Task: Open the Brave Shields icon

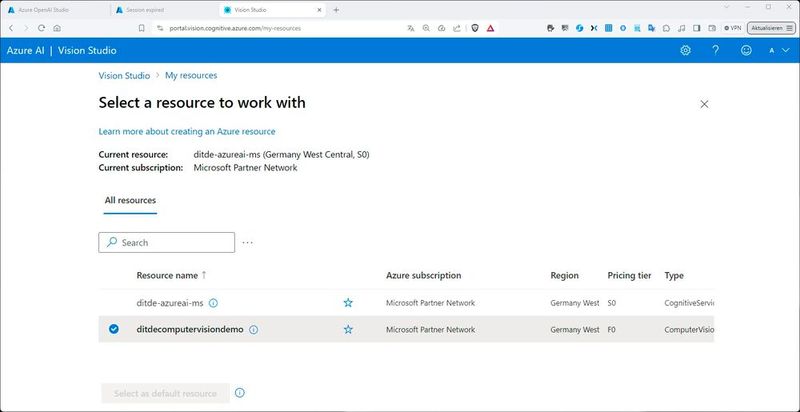Action: (475, 29)
